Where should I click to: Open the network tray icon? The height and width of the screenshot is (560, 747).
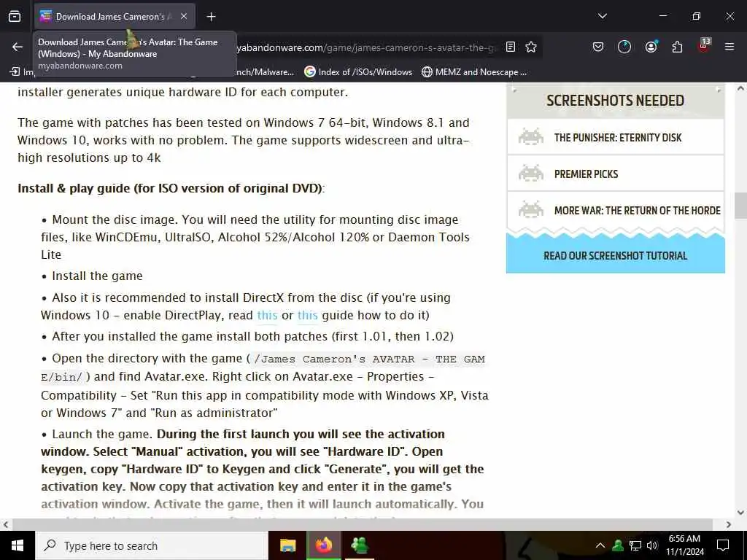point(635,545)
